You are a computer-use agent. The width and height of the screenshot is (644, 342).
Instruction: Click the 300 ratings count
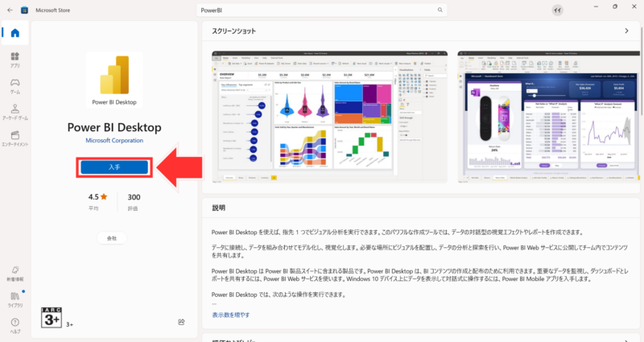[134, 197]
